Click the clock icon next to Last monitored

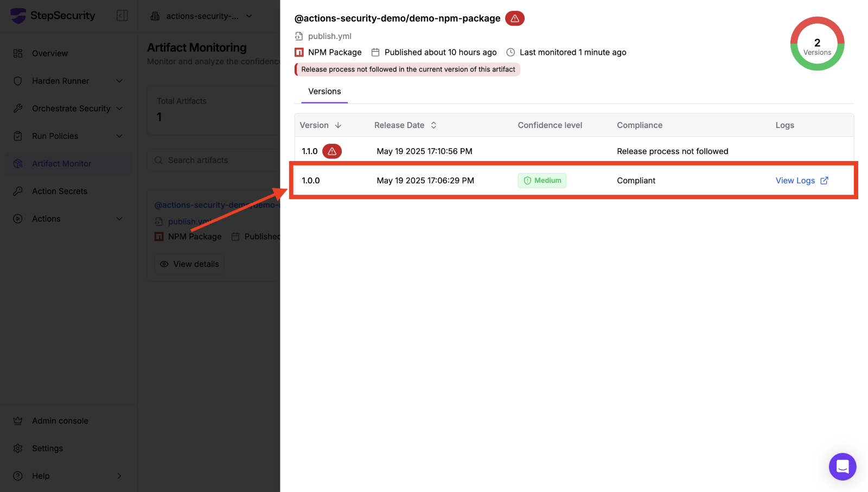pos(510,52)
